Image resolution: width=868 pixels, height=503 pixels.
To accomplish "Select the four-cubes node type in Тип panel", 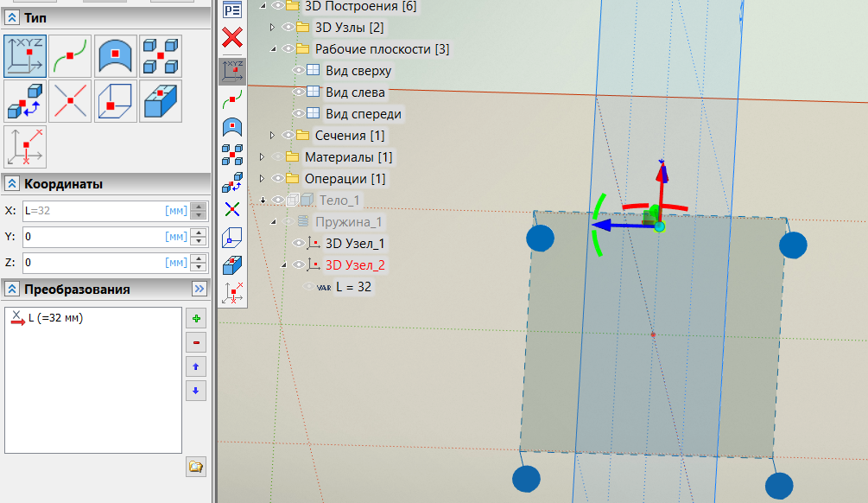I will pos(162,56).
